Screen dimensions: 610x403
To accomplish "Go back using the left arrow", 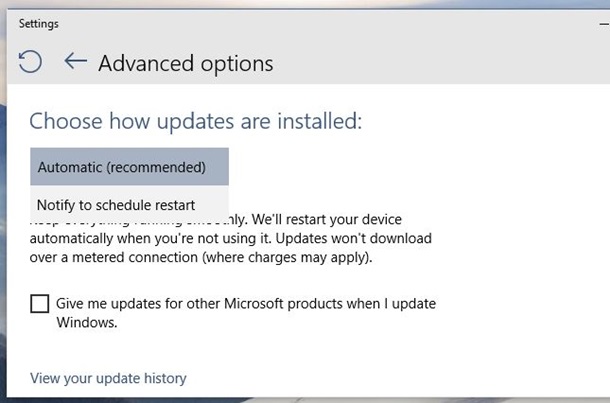I will click(75, 62).
